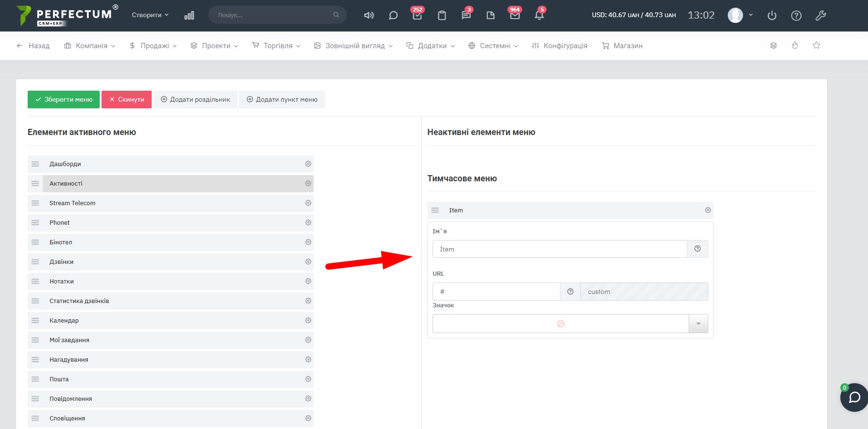Open the tasks icon with 252 badge
Viewport: 868px width, 429px height.
tap(417, 15)
